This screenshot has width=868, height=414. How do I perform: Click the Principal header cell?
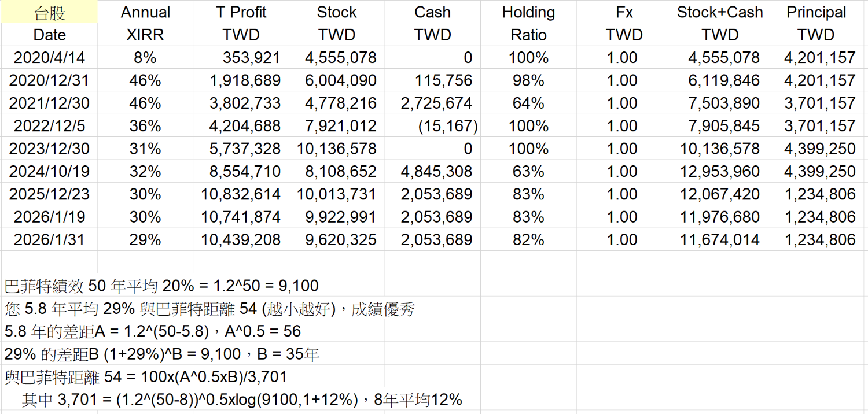pos(816,12)
